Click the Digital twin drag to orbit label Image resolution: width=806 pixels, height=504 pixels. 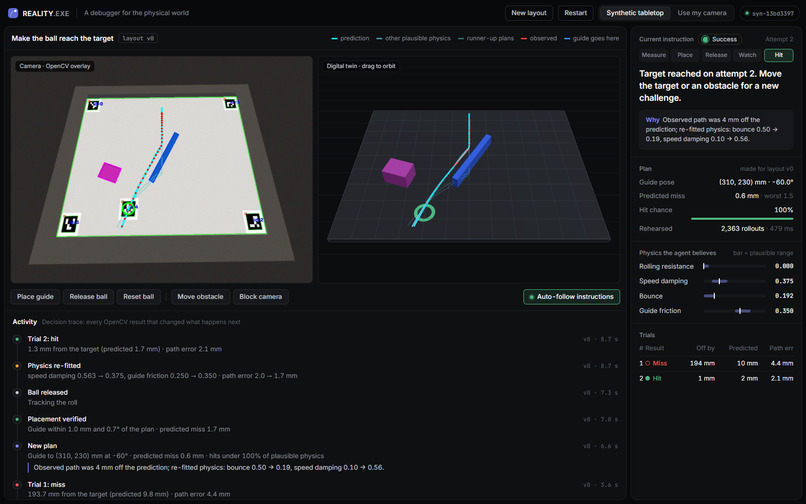[x=361, y=66]
